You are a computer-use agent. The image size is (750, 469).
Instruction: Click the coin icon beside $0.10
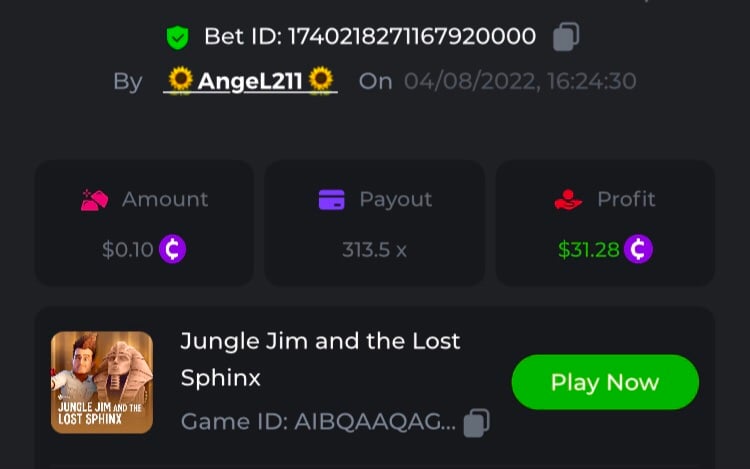pos(172,249)
